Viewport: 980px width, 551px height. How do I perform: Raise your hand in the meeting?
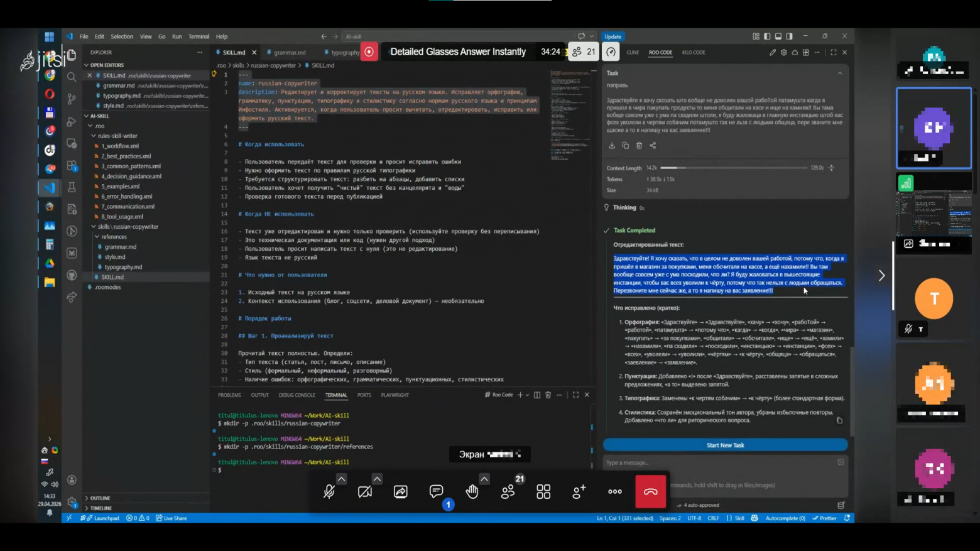(x=472, y=491)
